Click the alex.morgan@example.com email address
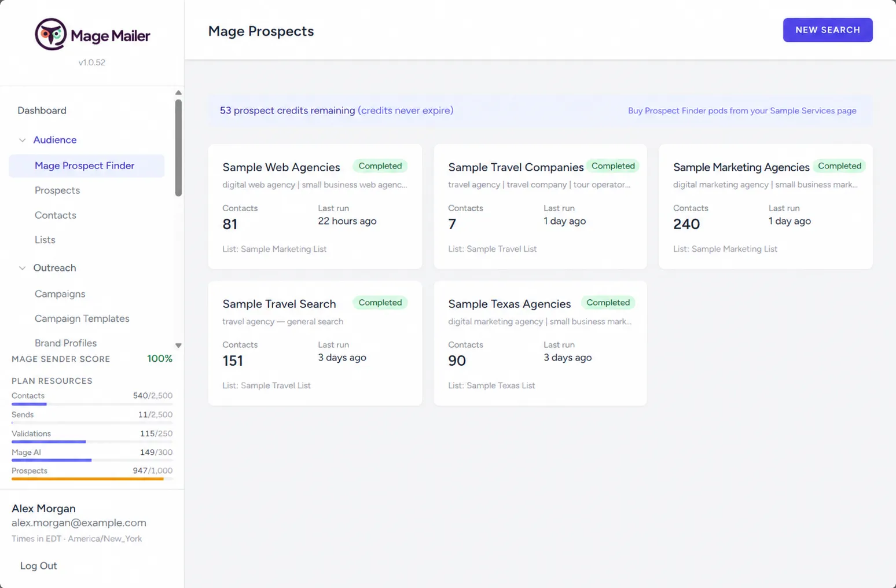The height and width of the screenshot is (588, 896). pyautogui.click(x=79, y=523)
